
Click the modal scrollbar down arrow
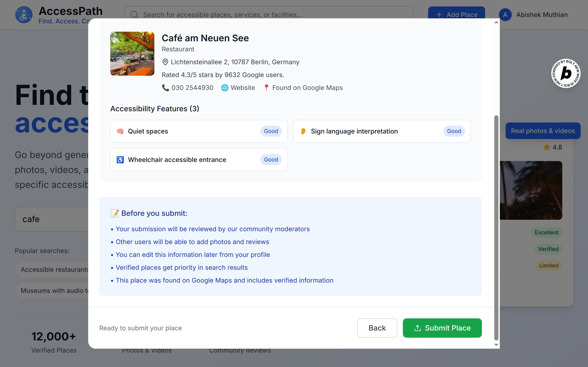click(496, 345)
